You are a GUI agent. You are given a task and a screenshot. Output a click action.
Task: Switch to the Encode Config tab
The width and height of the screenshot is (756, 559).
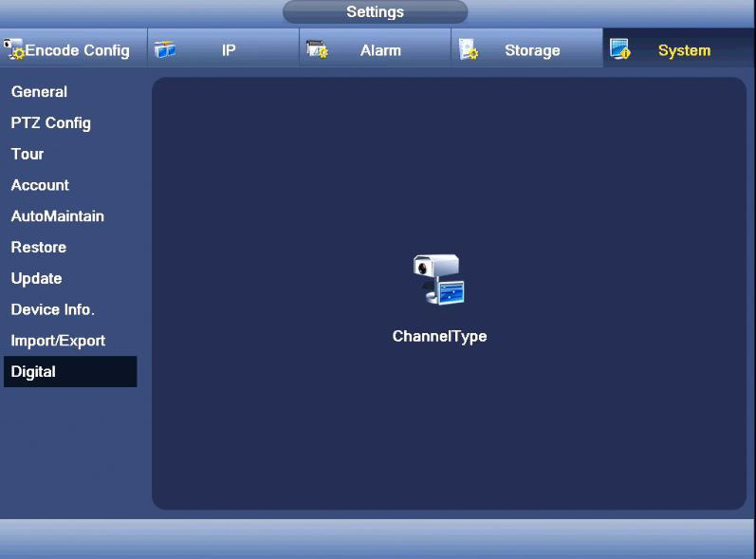[x=73, y=47]
